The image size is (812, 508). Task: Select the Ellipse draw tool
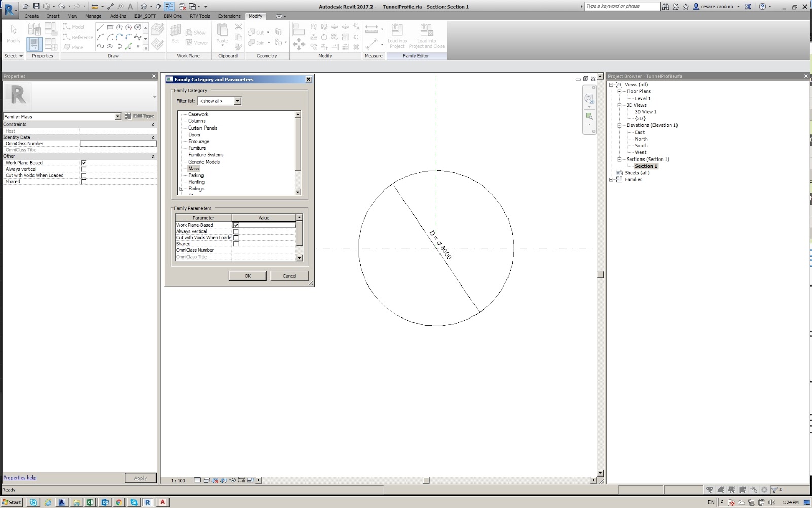[x=110, y=46]
